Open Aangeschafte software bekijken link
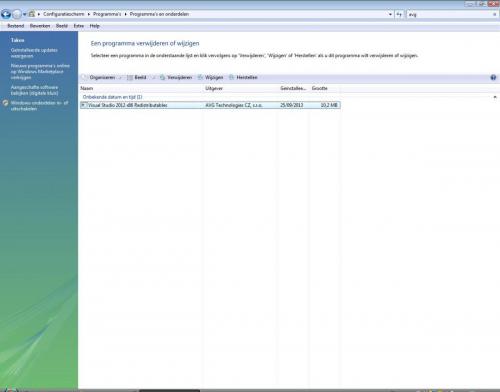This screenshot has height=392, width=500. coord(34,90)
